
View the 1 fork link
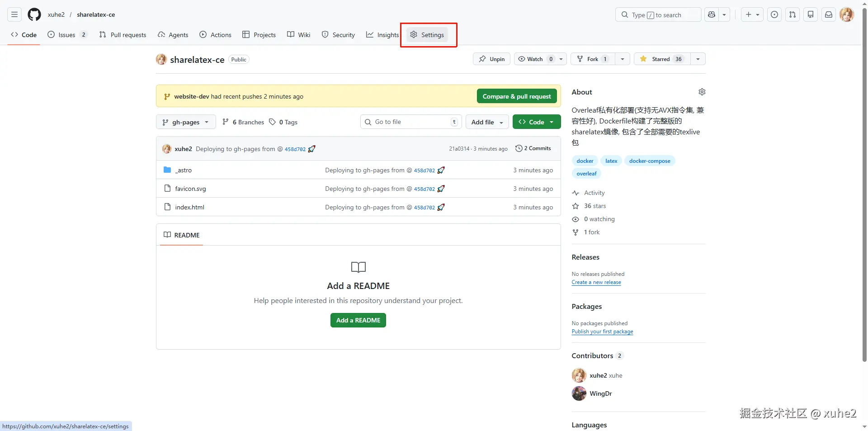click(586, 232)
